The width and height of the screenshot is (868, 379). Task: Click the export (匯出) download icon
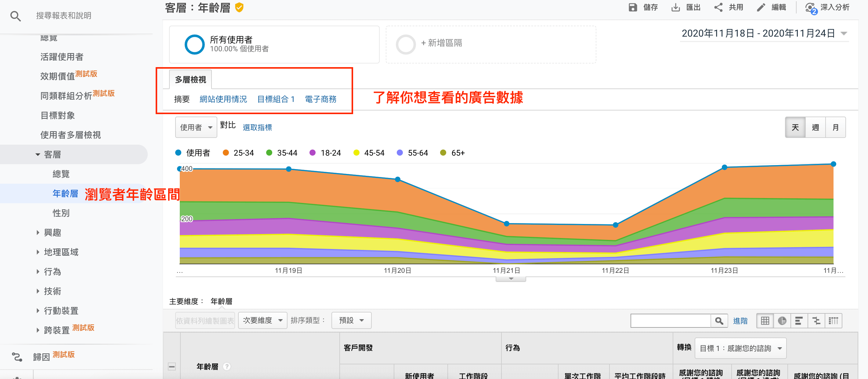pyautogui.click(x=676, y=7)
